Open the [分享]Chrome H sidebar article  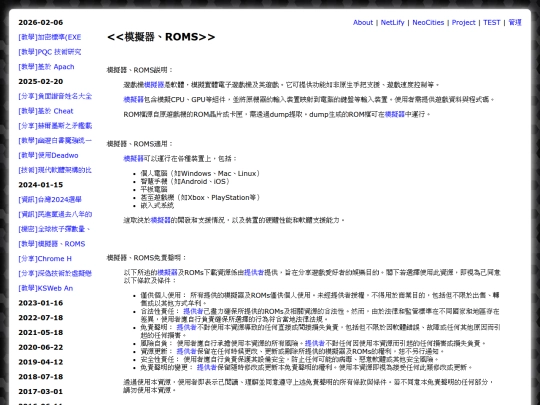pyautogui.click(x=45, y=259)
